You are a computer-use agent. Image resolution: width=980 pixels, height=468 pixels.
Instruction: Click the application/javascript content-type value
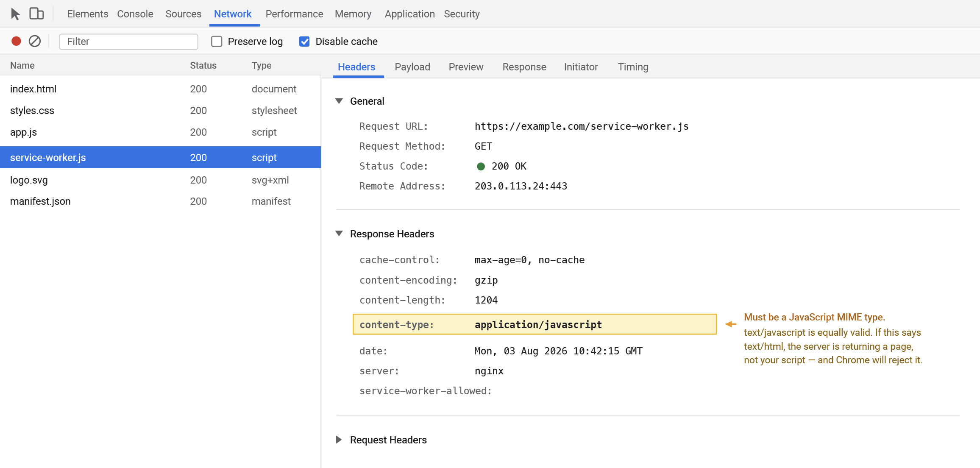[538, 325]
